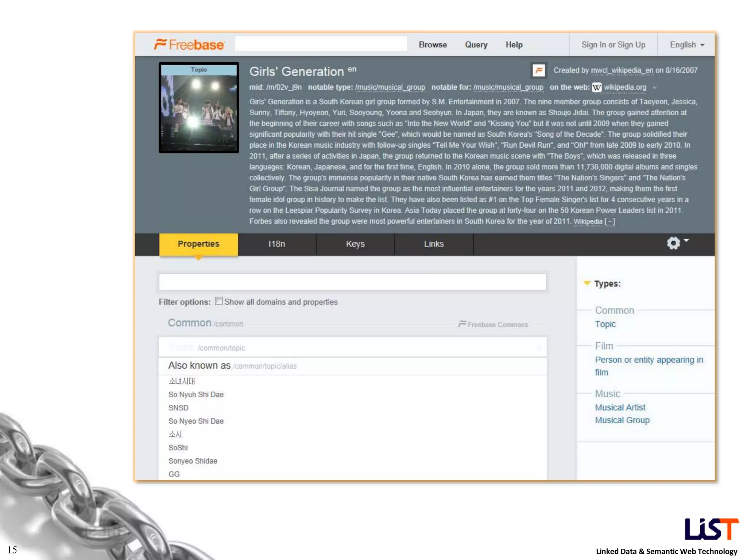The height and width of the screenshot is (560, 747).
Task: Click Sign In or Sign Up
Action: (613, 45)
